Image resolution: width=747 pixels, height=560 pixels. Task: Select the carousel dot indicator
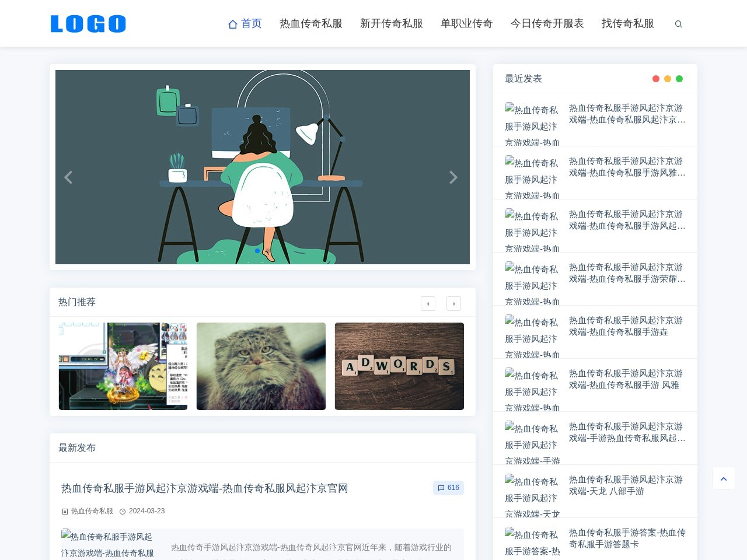pos(257,251)
